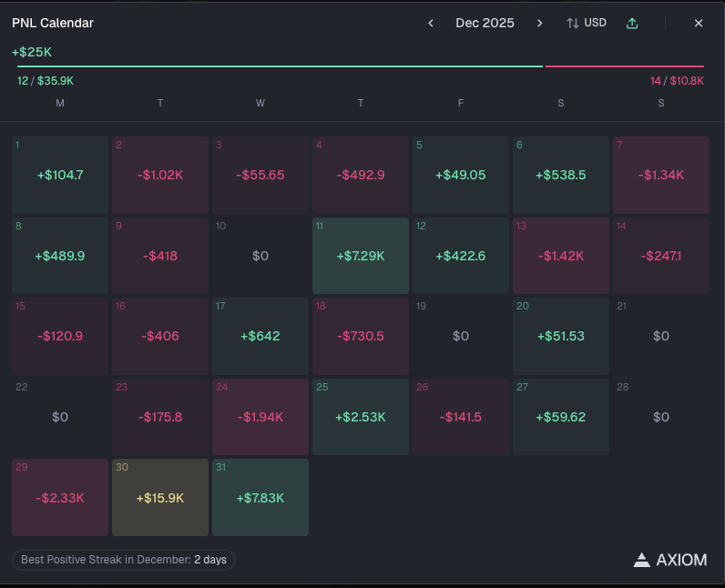Image resolution: width=725 pixels, height=588 pixels.
Task: Click December 31 cell with +$7.83K
Action: click(x=260, y=498)
